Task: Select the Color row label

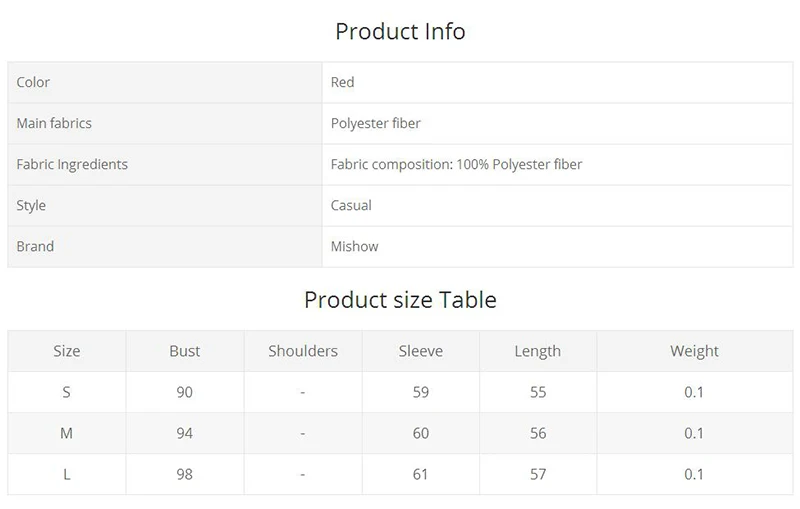Action: [33, 82]
